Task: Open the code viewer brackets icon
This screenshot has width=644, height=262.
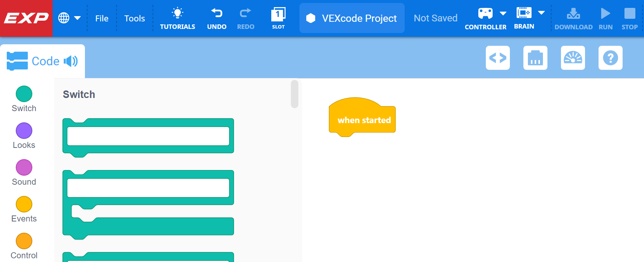Action: (497, 58)
